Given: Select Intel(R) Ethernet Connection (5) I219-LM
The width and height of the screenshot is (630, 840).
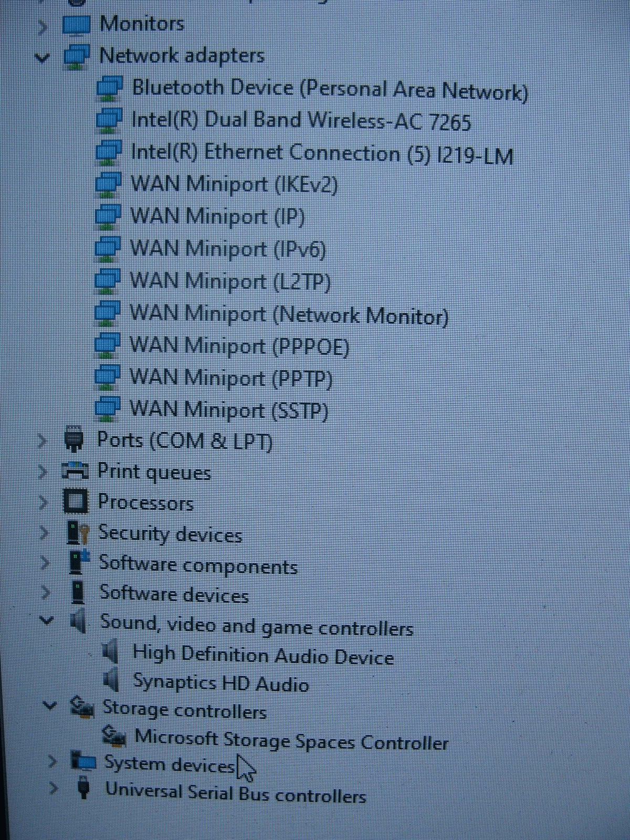Looking at the screenshot, I should coord(321,154).
